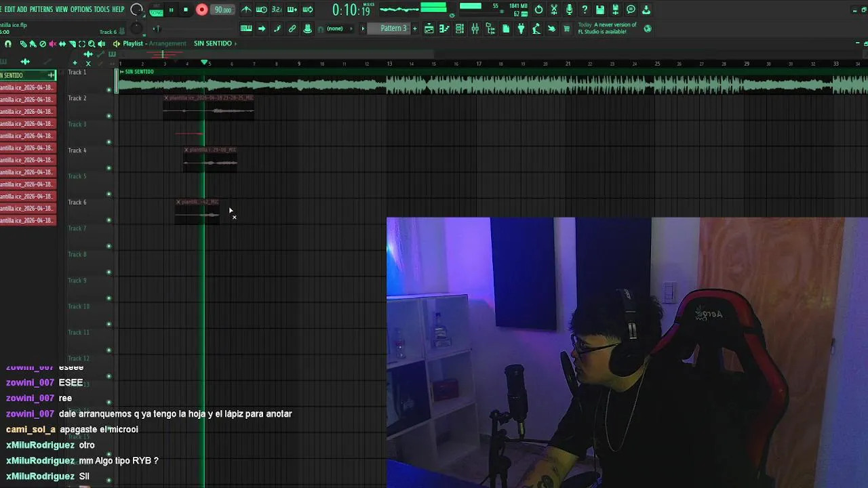Image resolution: width=868 pixels, height=488 pixels.
Task: Open the browser/file tree icon
Action: 491,28
